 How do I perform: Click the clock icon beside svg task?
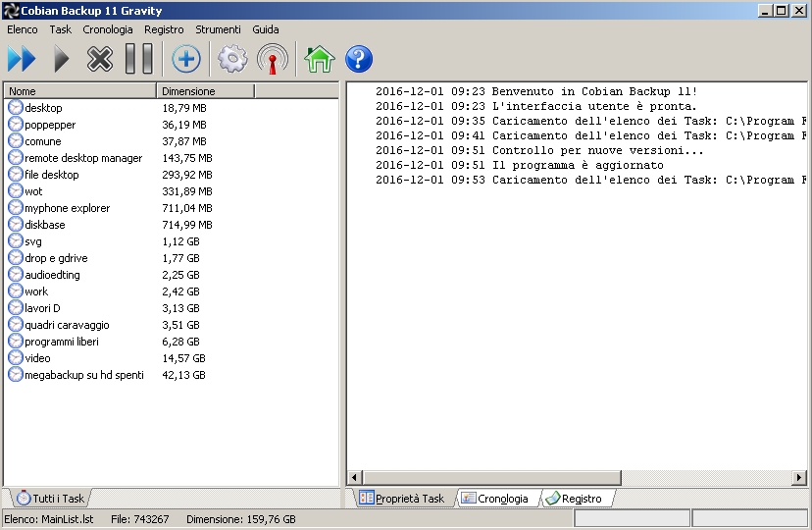pyautogui.click(x=16, y=240)
